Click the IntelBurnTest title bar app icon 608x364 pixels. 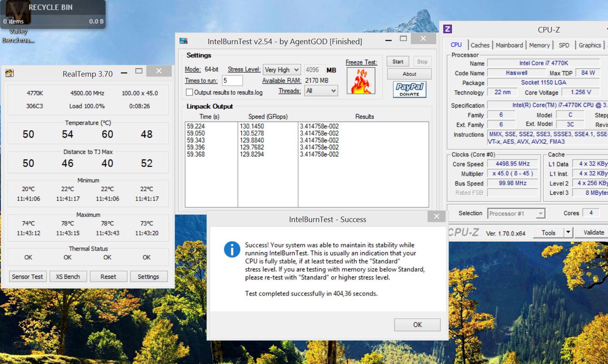tap(183, 41)
